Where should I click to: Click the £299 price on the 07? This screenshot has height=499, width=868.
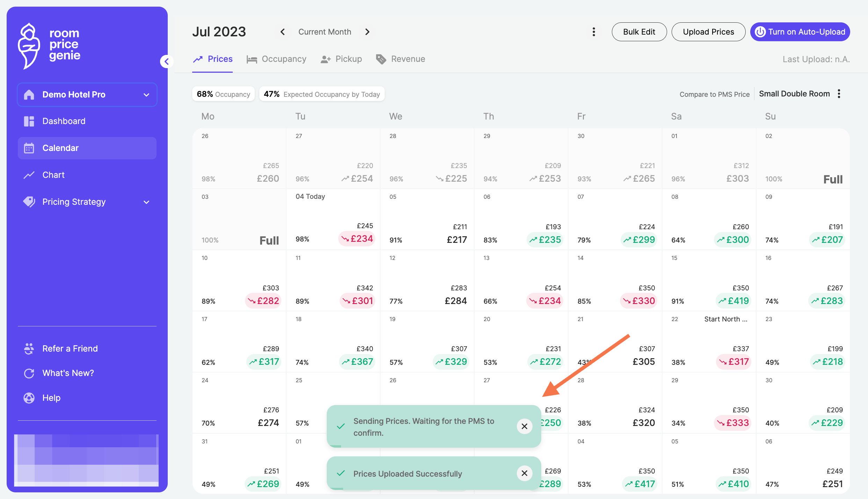pyautogui.click(x=639, y=240)
